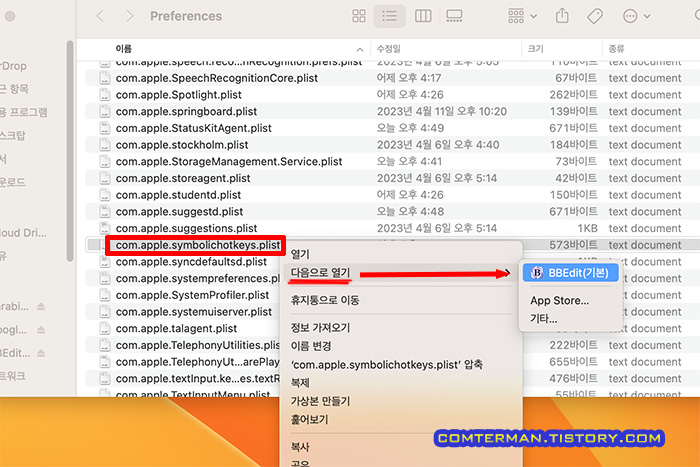The height and width of the screenshot is (467, 700).
Task: Select com.apple.StatusKitAgent.plist file
Action: pyautogui.click(x=193, y=128)
